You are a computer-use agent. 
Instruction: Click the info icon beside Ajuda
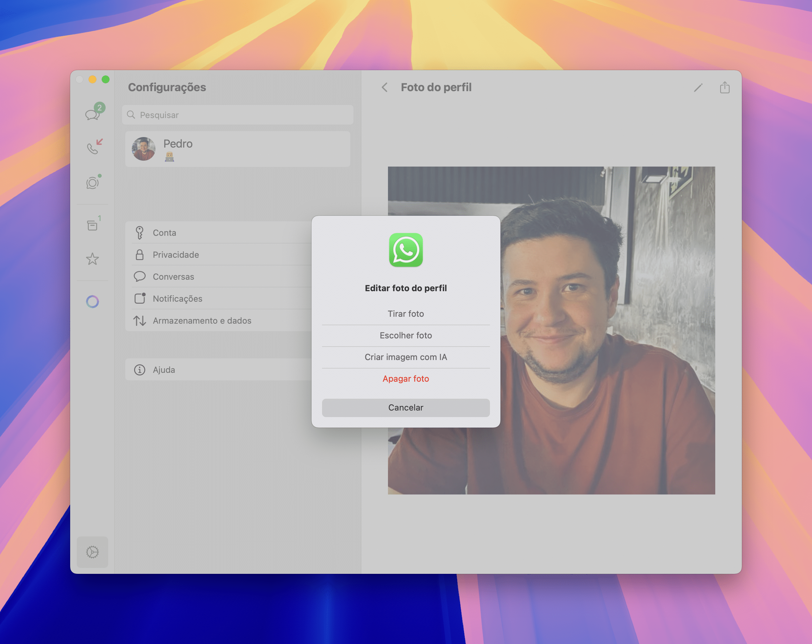140,370
